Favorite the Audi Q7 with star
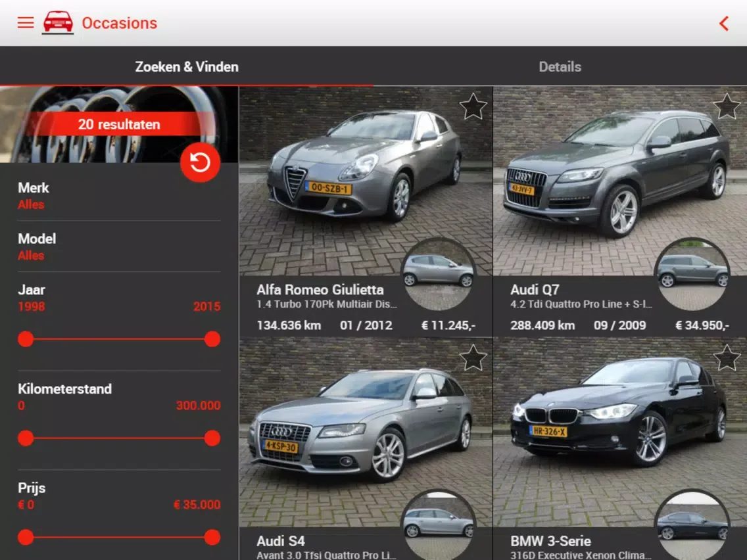This screenshot has height=560, width=747. [727, 106]
